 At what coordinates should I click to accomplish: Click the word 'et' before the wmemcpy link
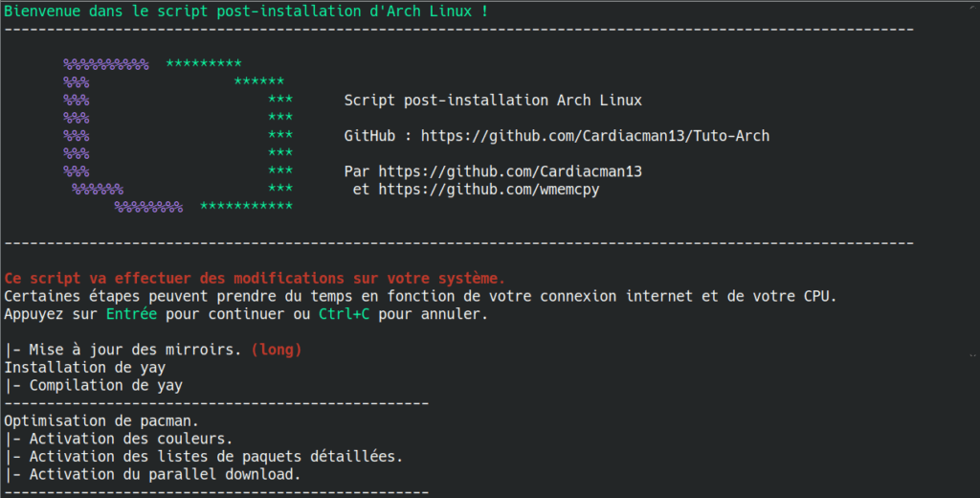pos(361,190)
